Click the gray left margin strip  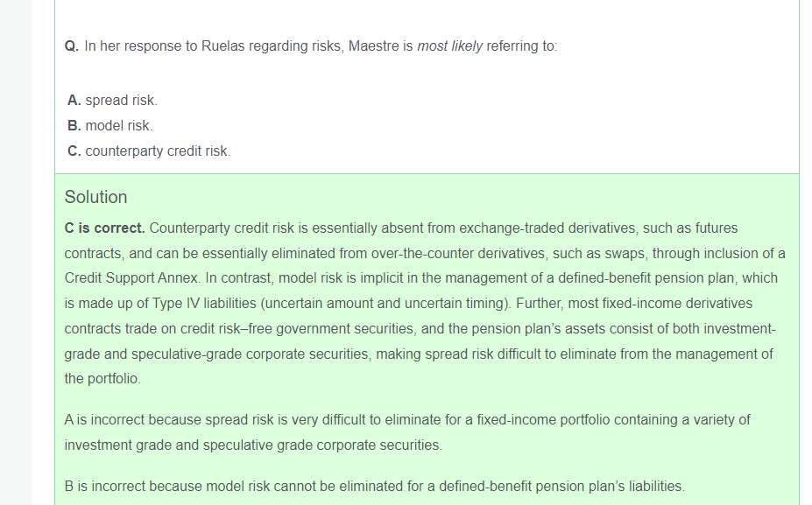point(16,263)
